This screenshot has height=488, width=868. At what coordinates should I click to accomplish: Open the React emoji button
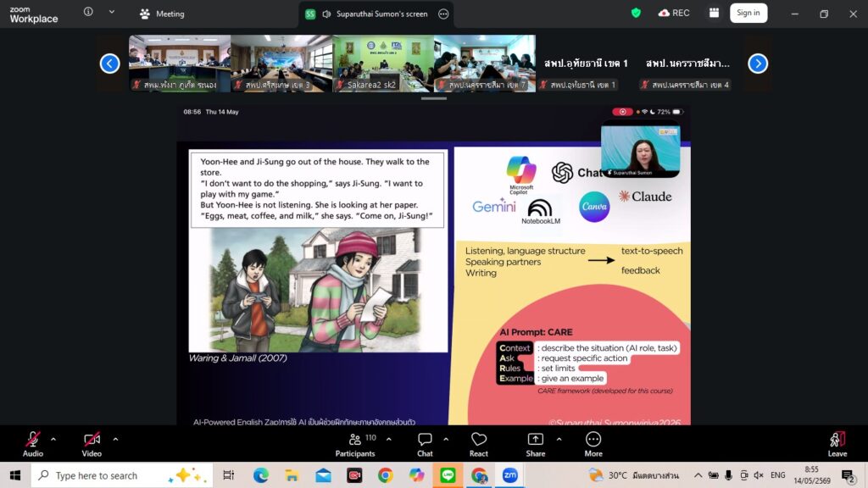pos(478,444)
